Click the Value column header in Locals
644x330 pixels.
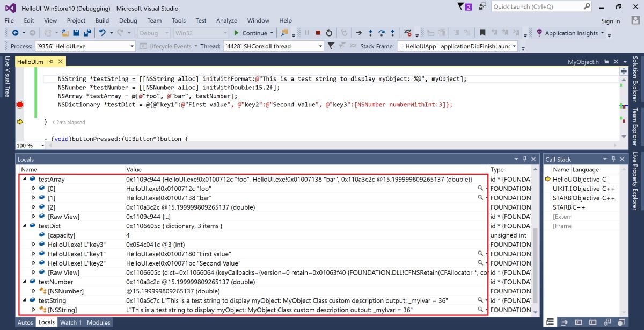(x=306, y=169)
